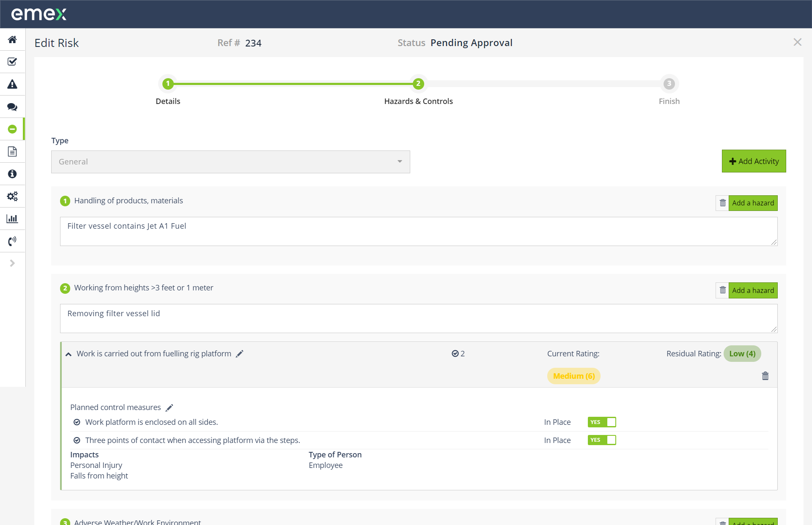The image size is (812, 525).
Task: Click the yellow Medium (6) current rating badge
Action: 573,376
